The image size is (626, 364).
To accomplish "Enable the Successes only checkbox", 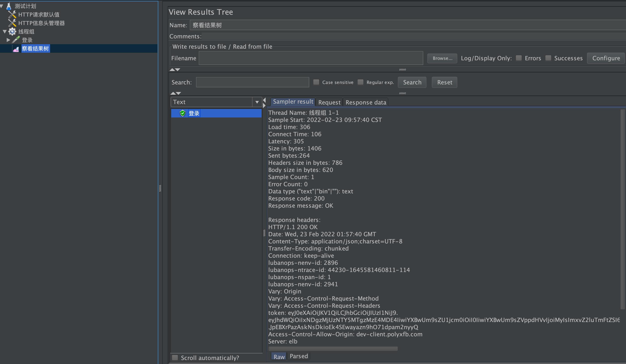I will 548,58.
